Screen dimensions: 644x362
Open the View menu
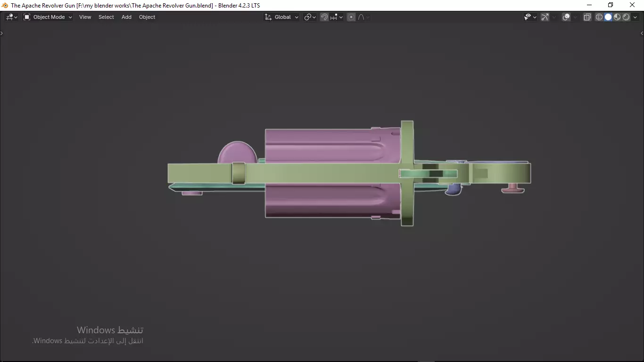(x=85, y=17)
